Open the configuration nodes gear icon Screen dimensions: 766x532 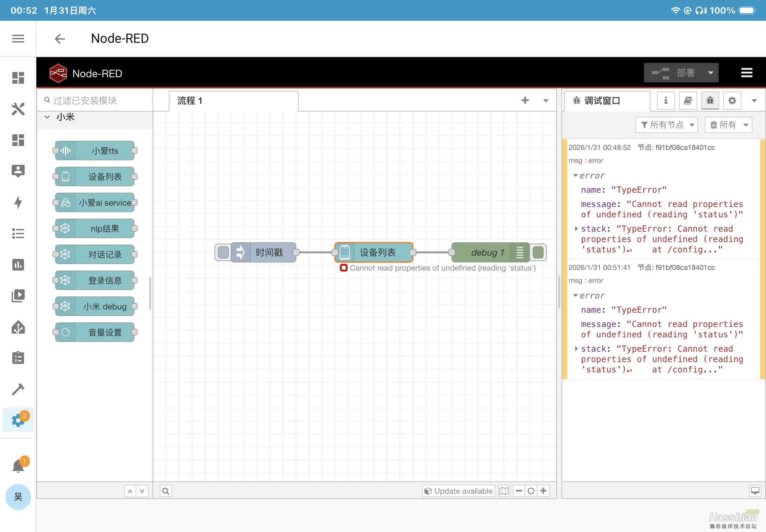(732, 100)
